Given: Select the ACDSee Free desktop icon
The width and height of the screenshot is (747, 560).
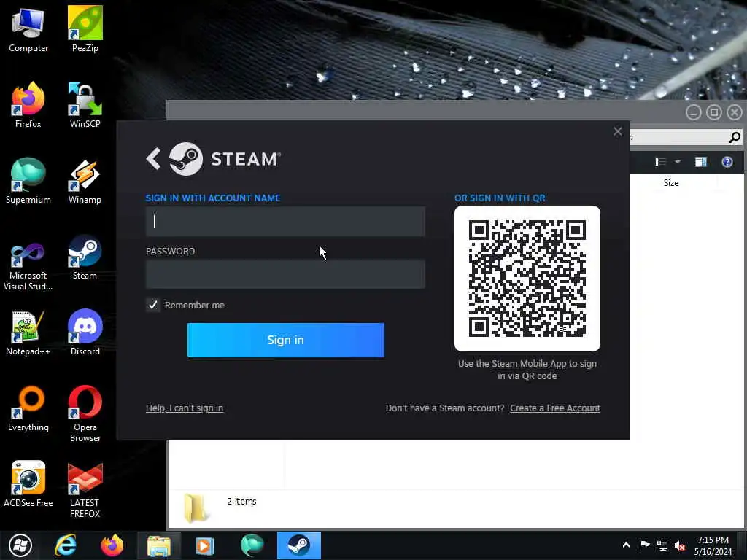Looking at the screenshot, I should (28, 484).
